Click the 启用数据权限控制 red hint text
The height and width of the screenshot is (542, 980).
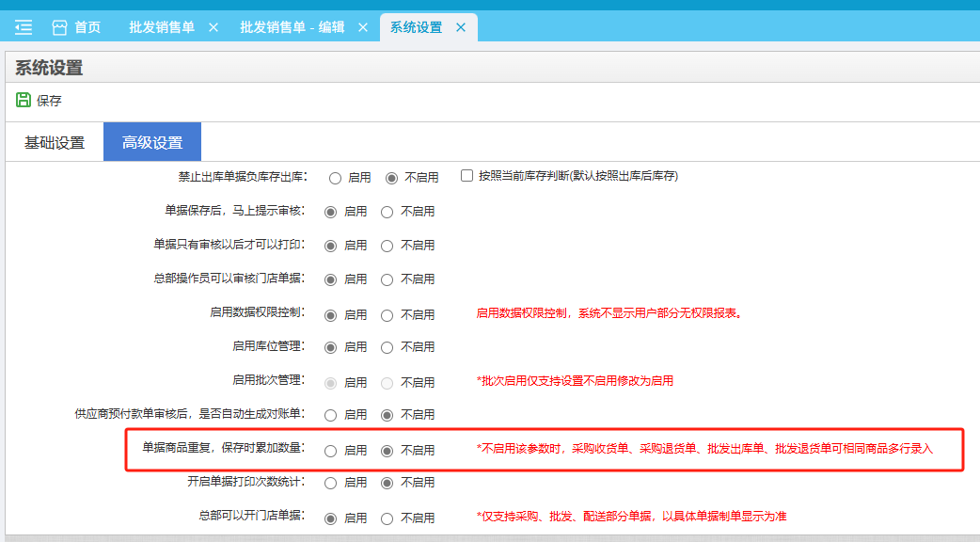point(610,313)
